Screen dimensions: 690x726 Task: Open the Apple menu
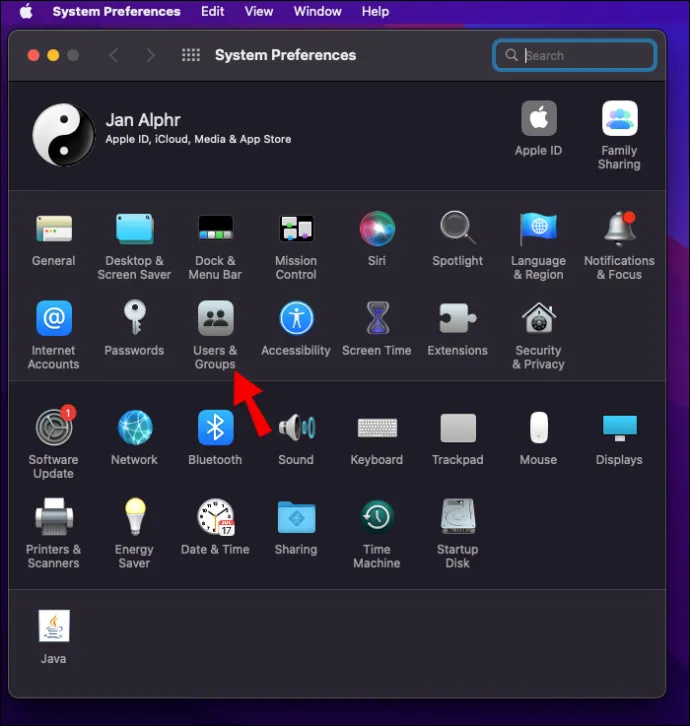[x=26, y=12]
